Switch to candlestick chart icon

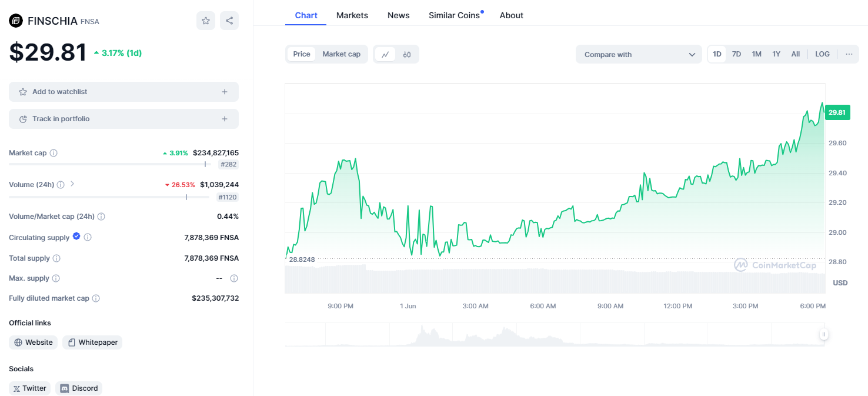coord(407,54)
